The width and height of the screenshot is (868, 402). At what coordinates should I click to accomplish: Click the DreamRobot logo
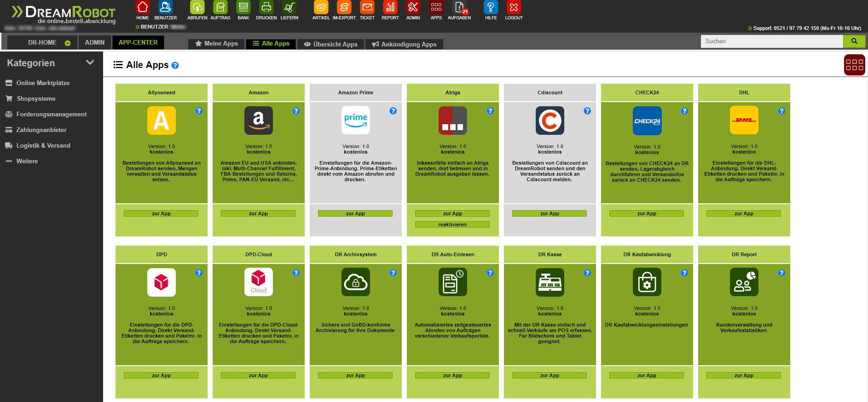(64, 14)
